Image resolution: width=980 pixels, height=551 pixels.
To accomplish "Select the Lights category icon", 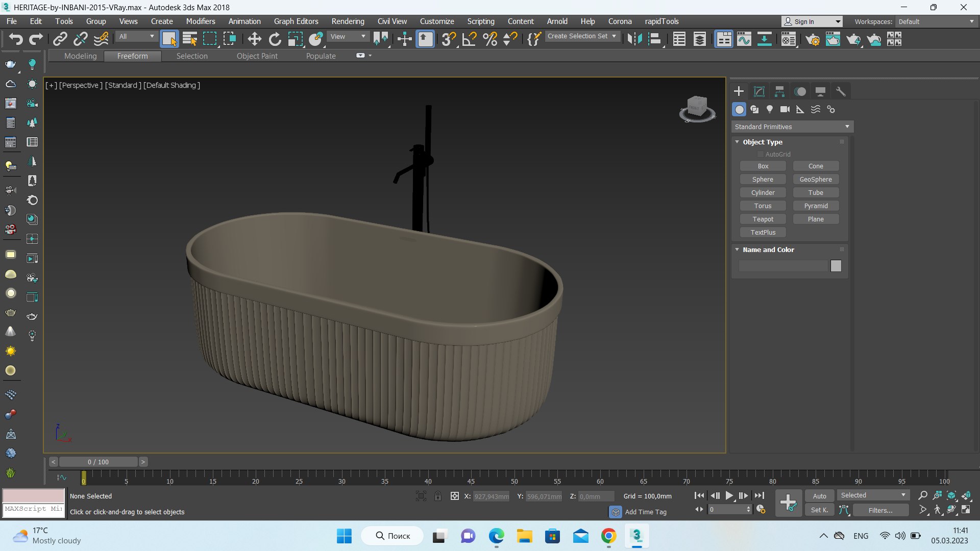I will coord(770,109).
